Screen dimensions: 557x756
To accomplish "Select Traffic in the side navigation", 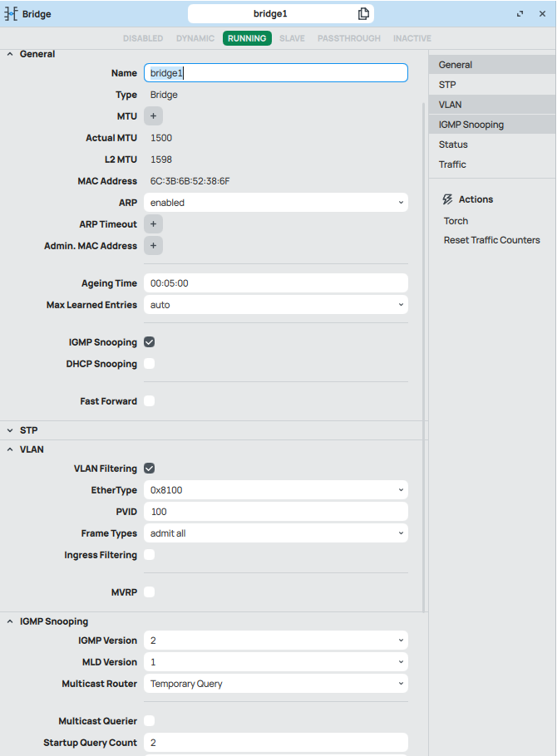I will click(452, 164).
